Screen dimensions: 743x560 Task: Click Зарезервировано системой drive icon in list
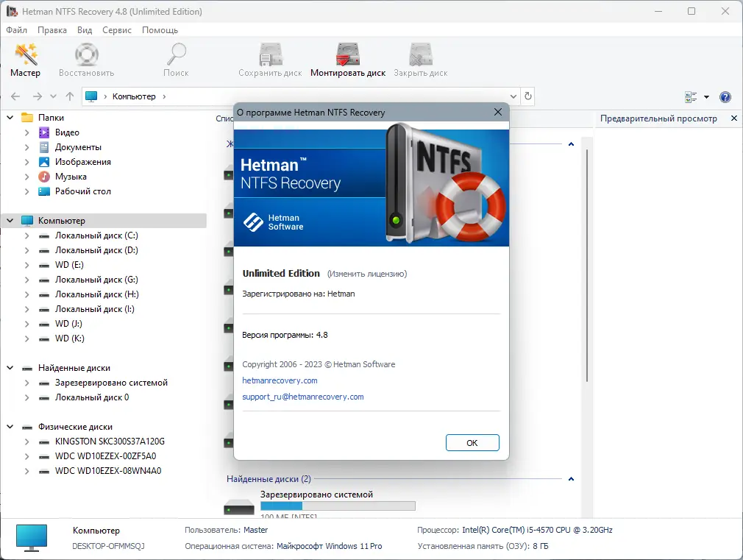point(239,508)
